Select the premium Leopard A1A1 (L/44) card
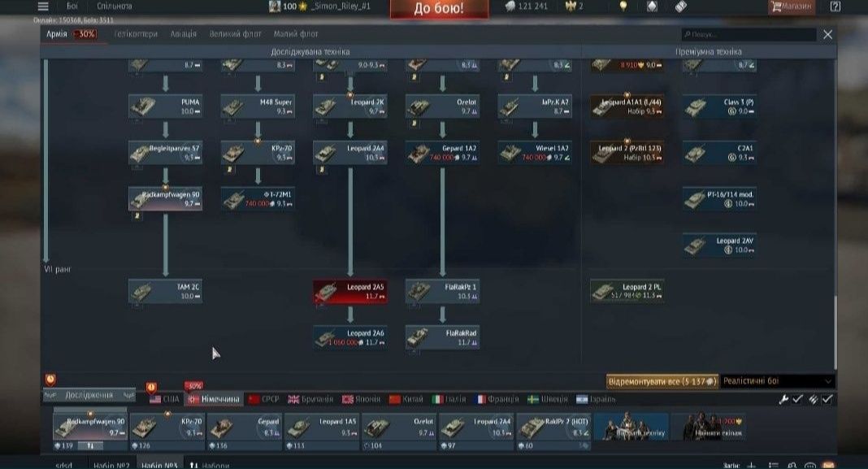 coord(627,106)
